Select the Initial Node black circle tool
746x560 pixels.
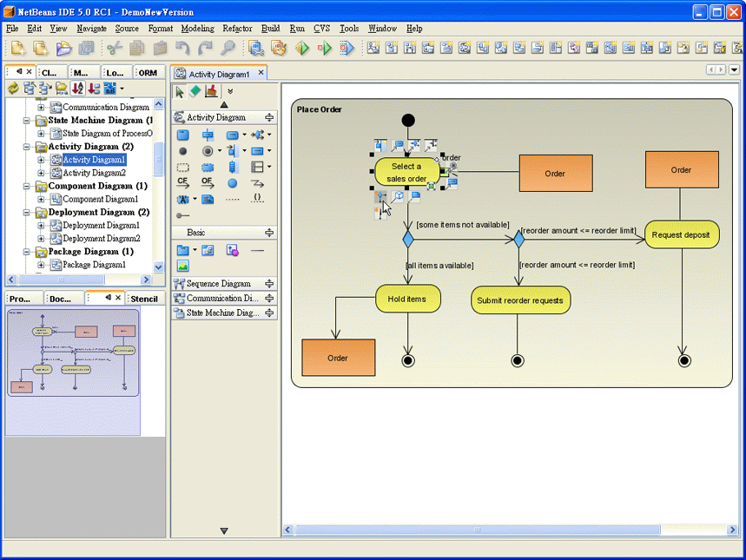pos(182,151)
